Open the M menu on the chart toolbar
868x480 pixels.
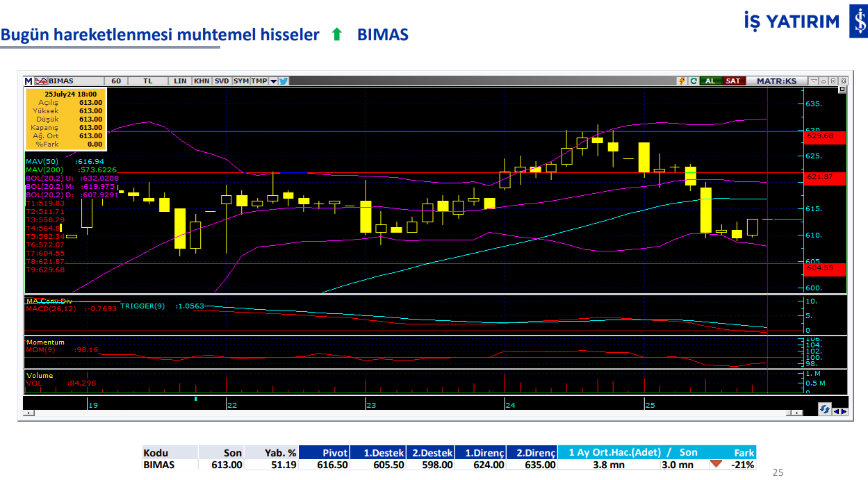tap(28, 81)
